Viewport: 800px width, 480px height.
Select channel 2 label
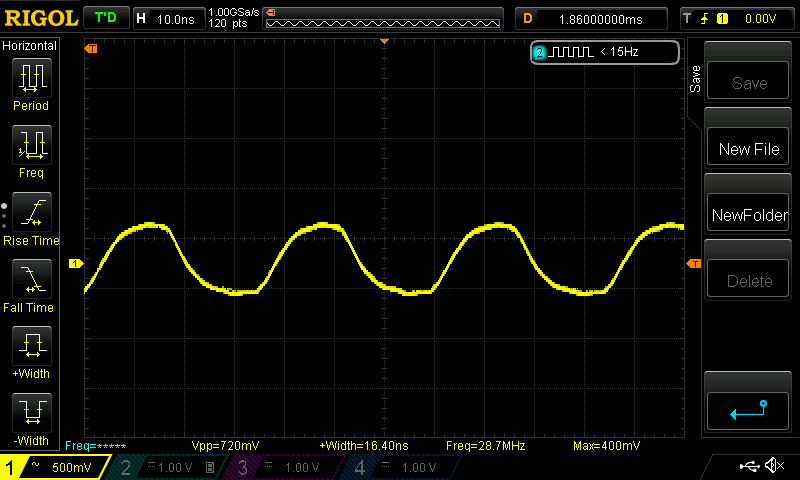[x=126, y=467]
